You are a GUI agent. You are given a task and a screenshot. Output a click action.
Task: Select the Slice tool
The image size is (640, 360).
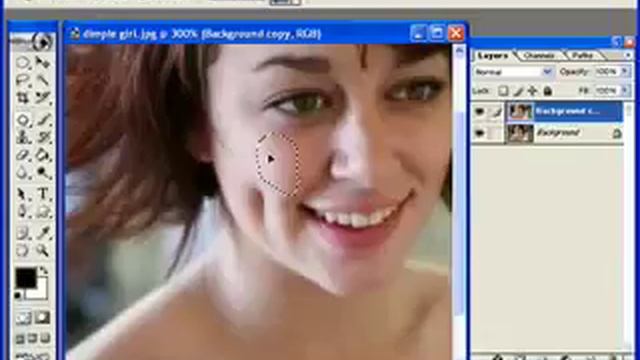point(42,98)
